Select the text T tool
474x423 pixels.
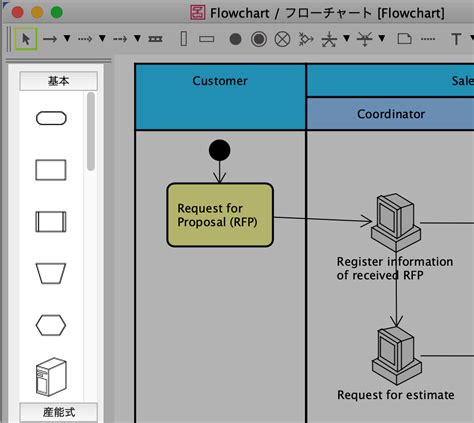pos(456,39)
